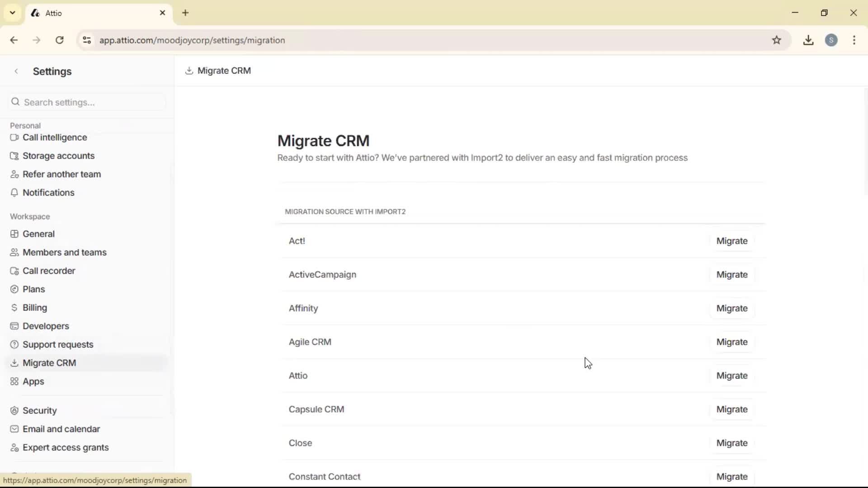Click the Billing dollar icon
This screenshot has width=868, height=488.
coord(15,308)
